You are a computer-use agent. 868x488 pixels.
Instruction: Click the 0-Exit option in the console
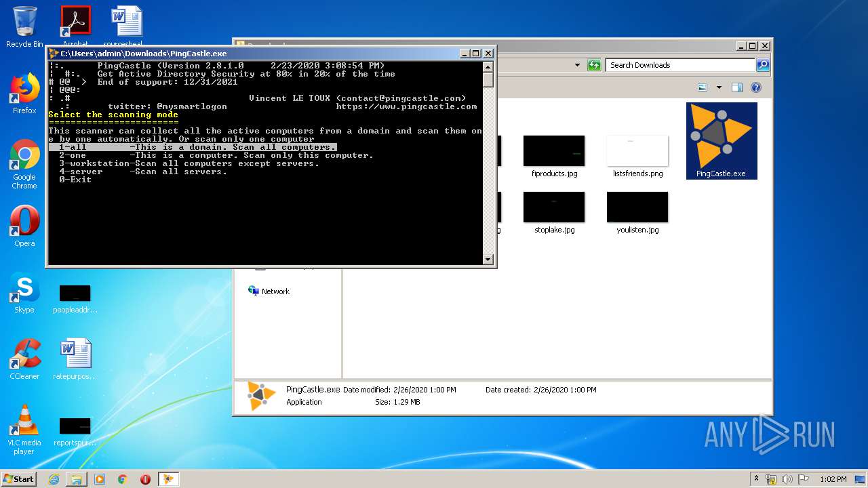point(75,180)
